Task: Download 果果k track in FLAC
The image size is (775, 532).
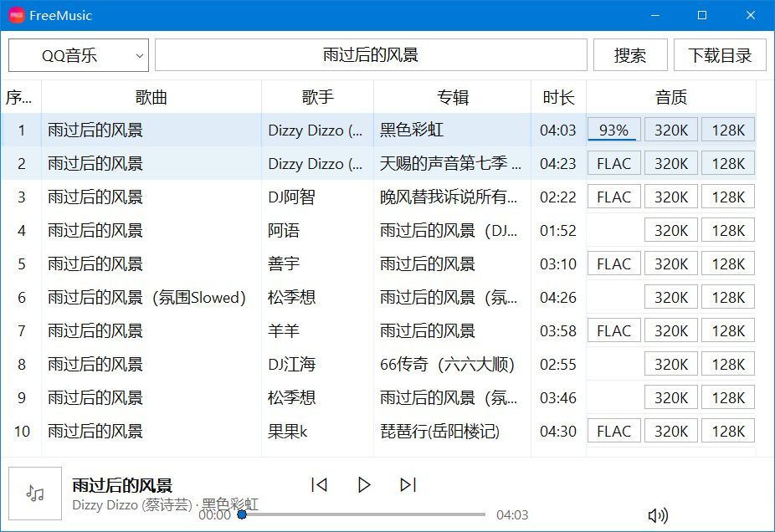Action: 613,431
